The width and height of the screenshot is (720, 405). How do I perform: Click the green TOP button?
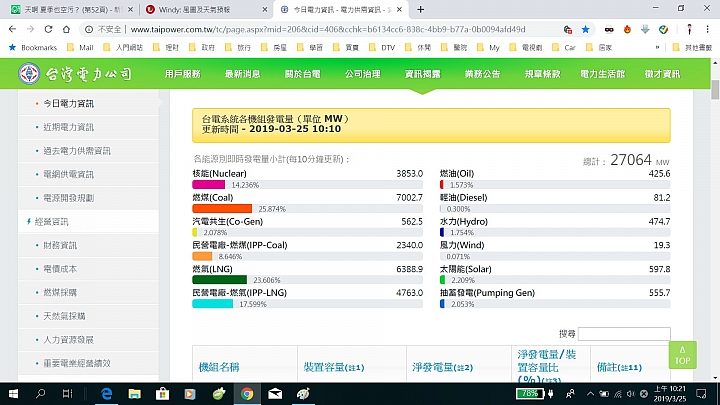(682, 355)
